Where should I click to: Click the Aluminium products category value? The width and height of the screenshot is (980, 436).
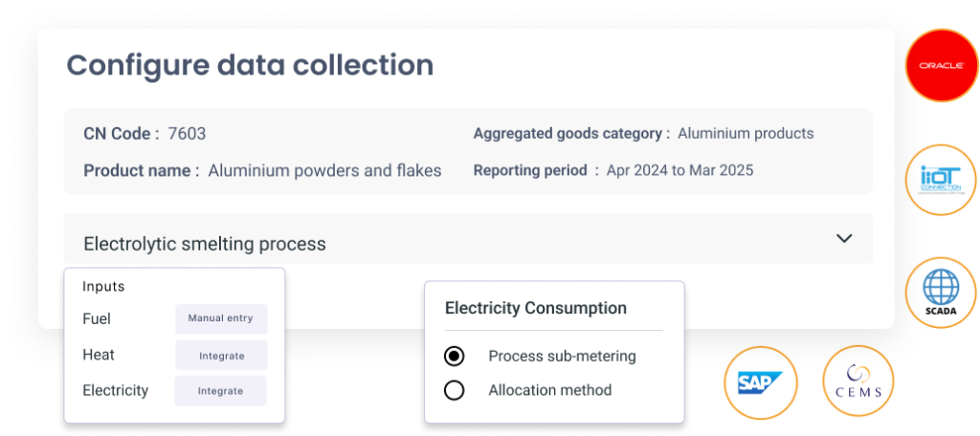coord(746,134)
